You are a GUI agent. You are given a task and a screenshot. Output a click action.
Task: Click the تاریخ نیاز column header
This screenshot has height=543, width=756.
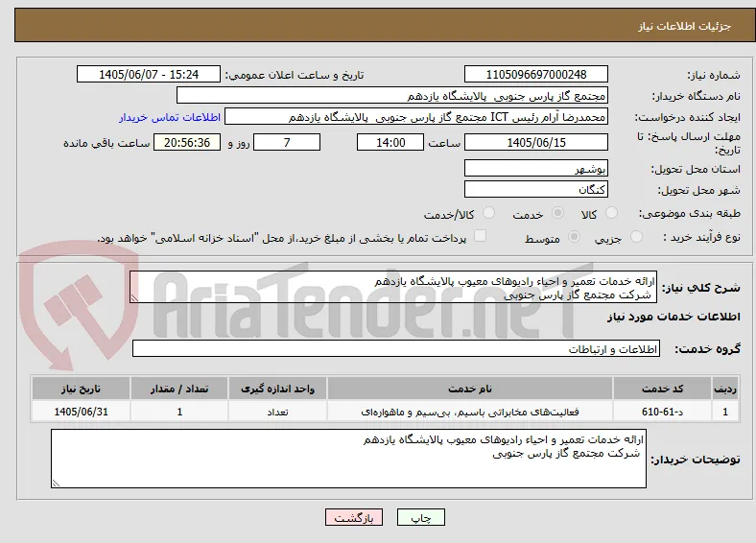click(x=81, y=389)
